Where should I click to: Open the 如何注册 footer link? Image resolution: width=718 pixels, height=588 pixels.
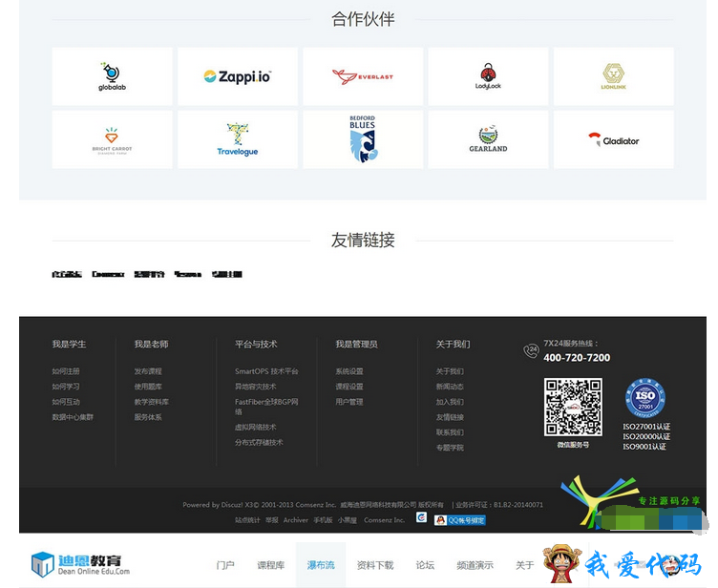[x=66, y=371]
